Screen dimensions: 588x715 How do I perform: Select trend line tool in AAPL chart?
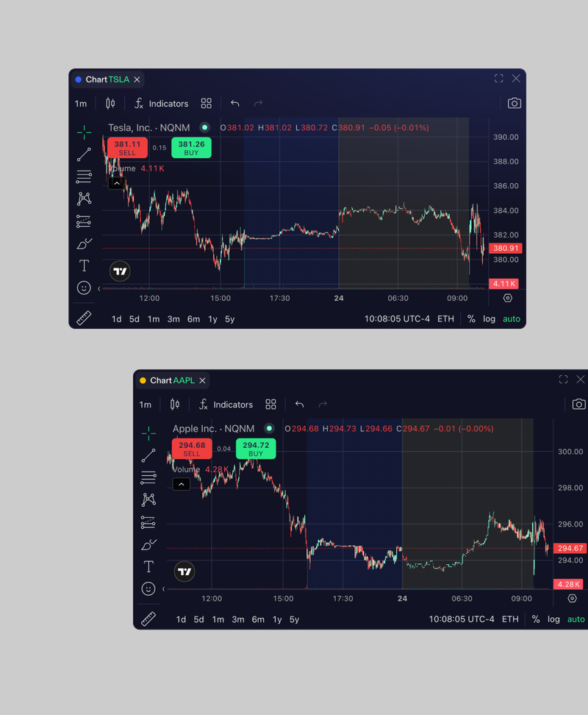[x=148, y=455]
